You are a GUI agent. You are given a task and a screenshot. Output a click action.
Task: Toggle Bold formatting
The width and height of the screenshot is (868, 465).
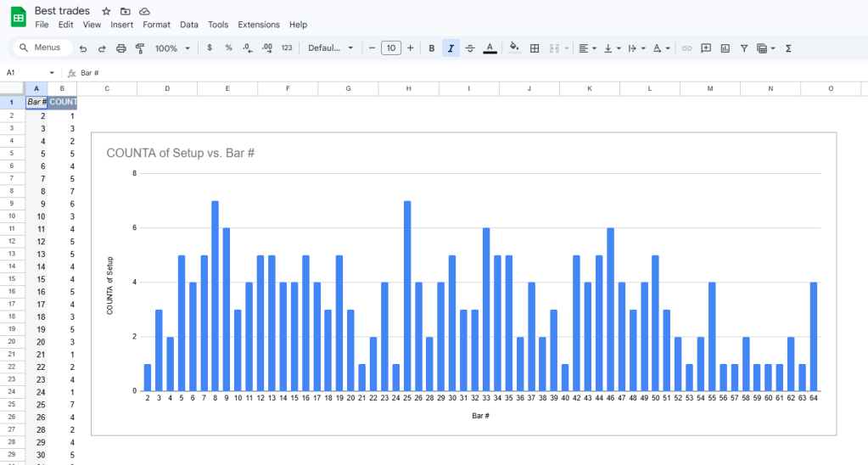point(432,48)
